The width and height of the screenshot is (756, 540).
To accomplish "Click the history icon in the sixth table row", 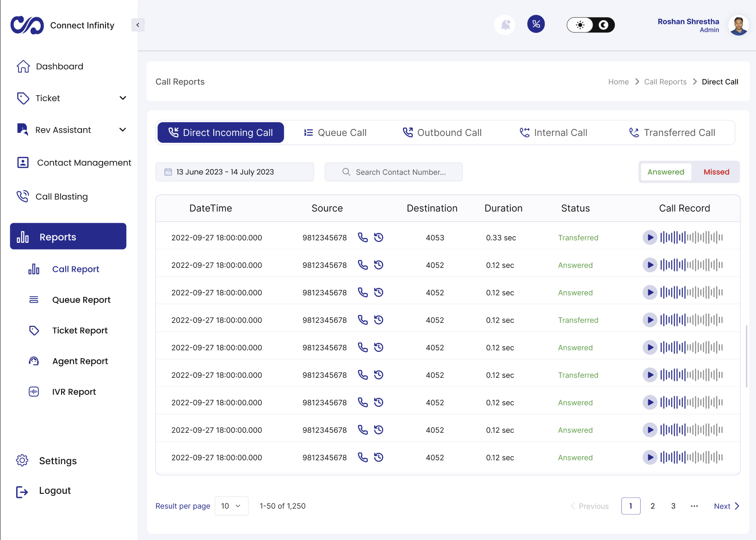I will (x=378, y=375).
